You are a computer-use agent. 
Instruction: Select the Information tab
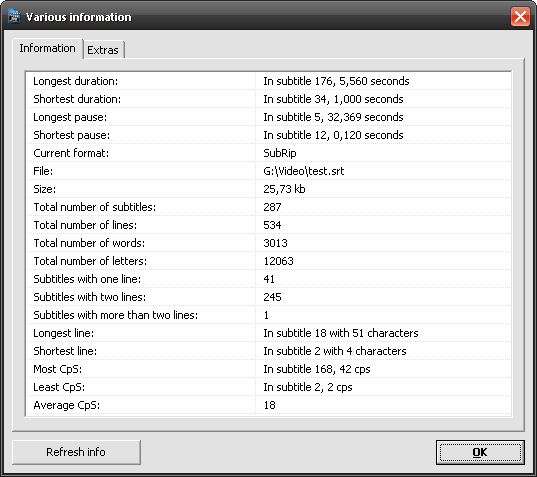pyautogui.click(x=48, y=48)
